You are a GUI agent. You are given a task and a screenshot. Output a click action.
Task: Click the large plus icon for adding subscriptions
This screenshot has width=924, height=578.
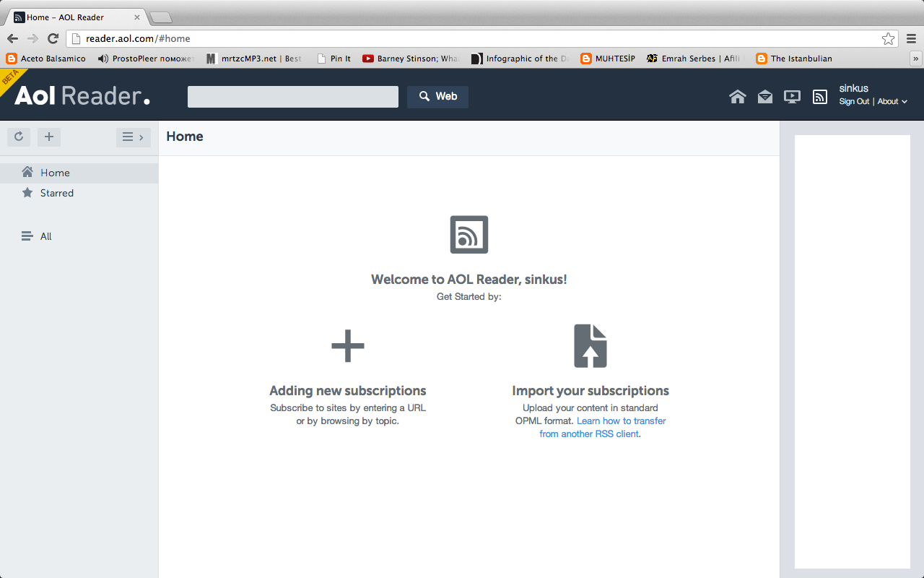pos(347,346)
